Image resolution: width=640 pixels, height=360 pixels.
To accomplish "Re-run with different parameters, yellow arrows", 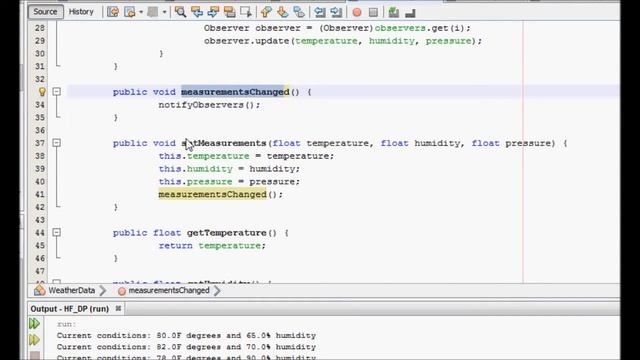I will pos(34,340).
